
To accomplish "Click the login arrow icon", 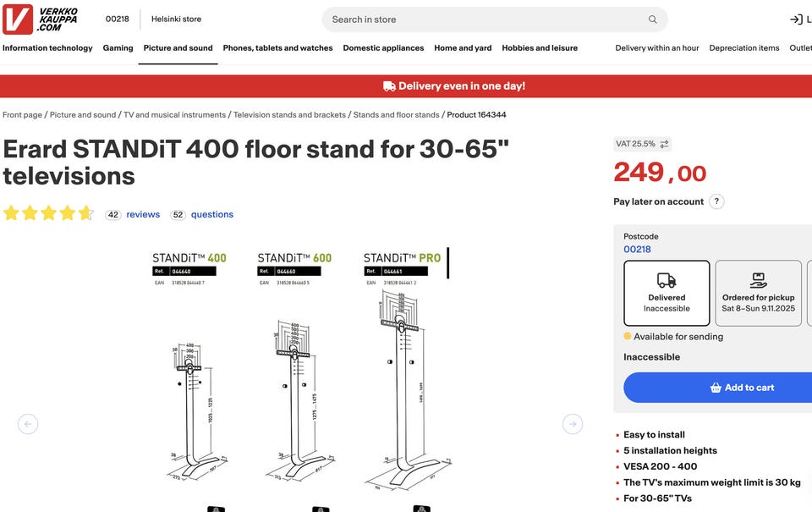I will point(796,19).
